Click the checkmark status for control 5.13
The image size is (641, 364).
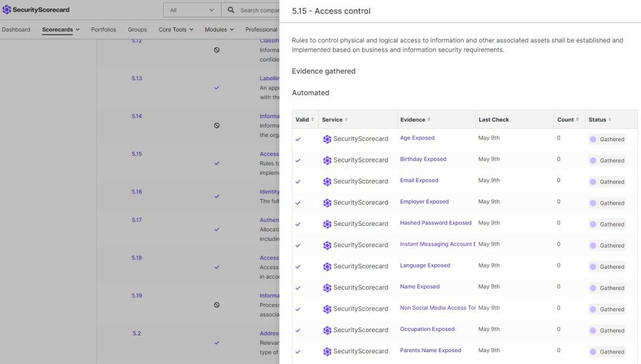pos(217,88)
